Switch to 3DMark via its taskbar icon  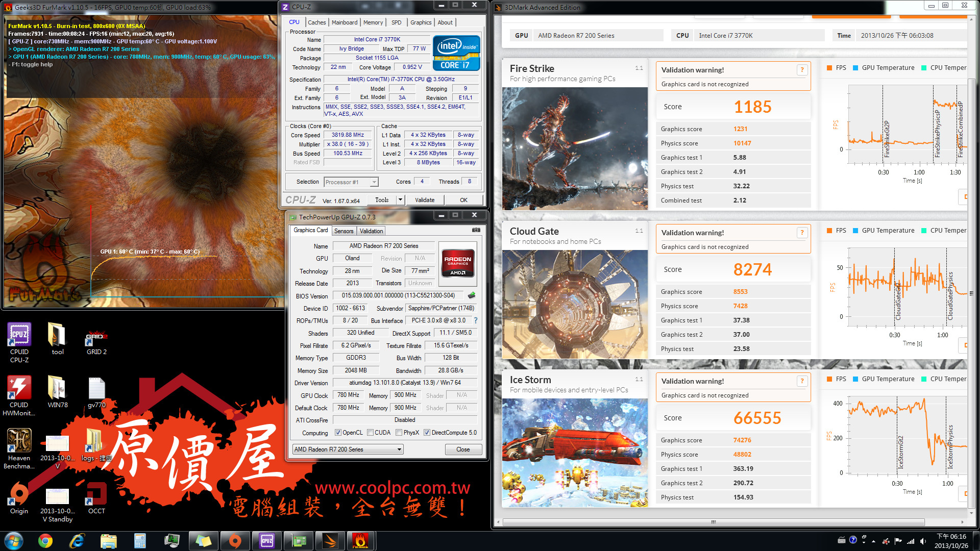click(329, 541)
